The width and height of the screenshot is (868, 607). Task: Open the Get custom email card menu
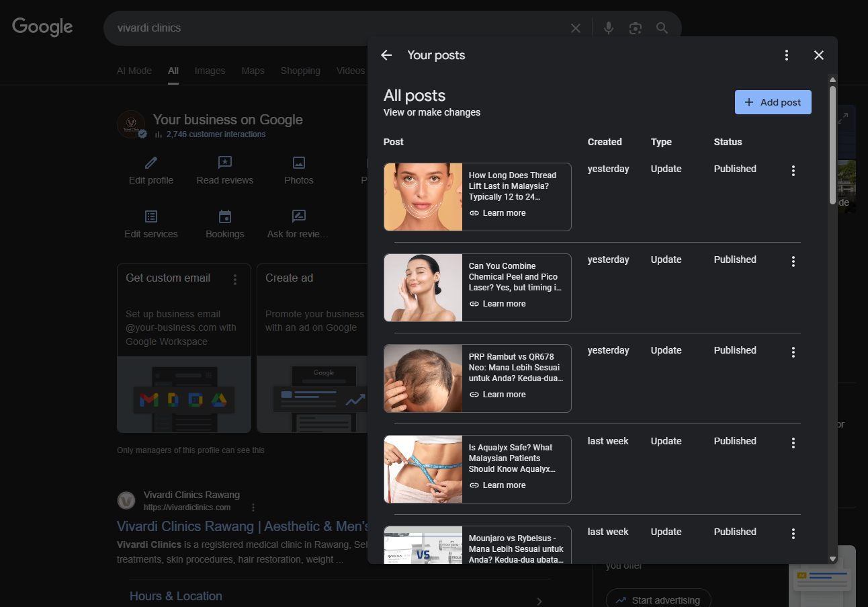pyautogui.click(x=235, y=278)
